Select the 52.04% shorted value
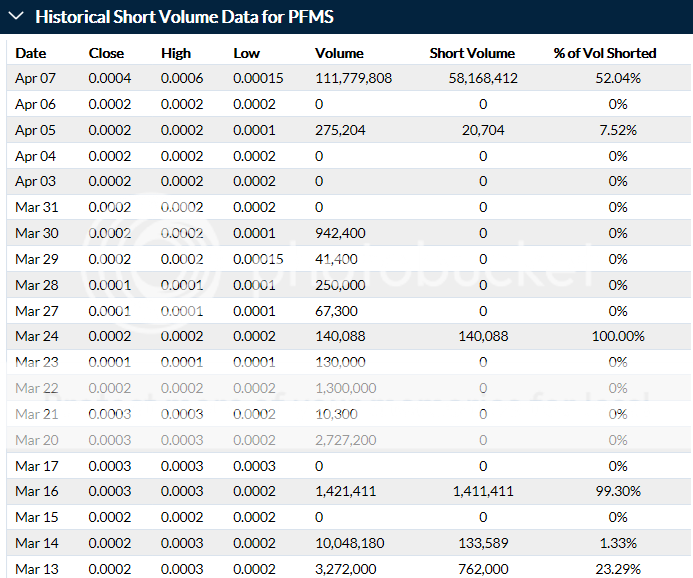The image size is (693, 578). tap(618, 78)
